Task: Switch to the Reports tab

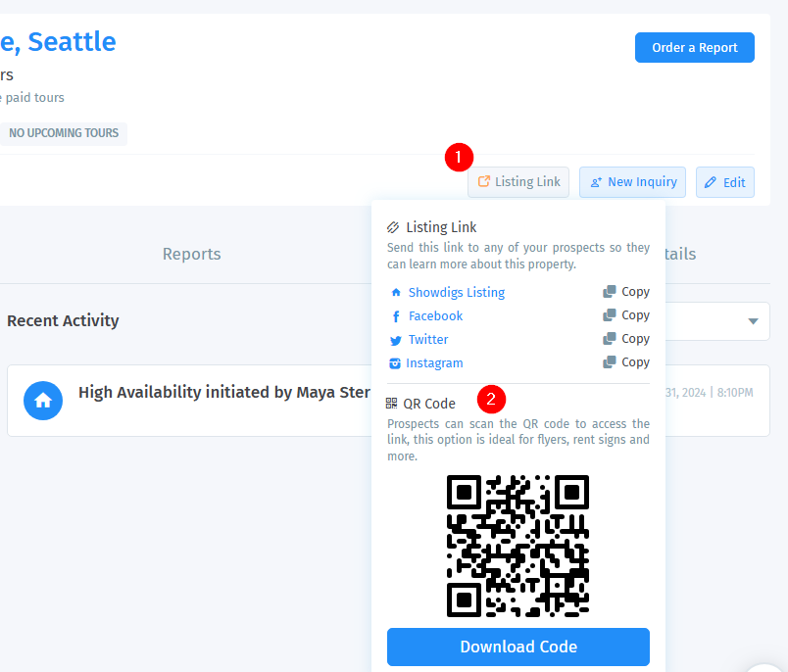Action: 191,254
